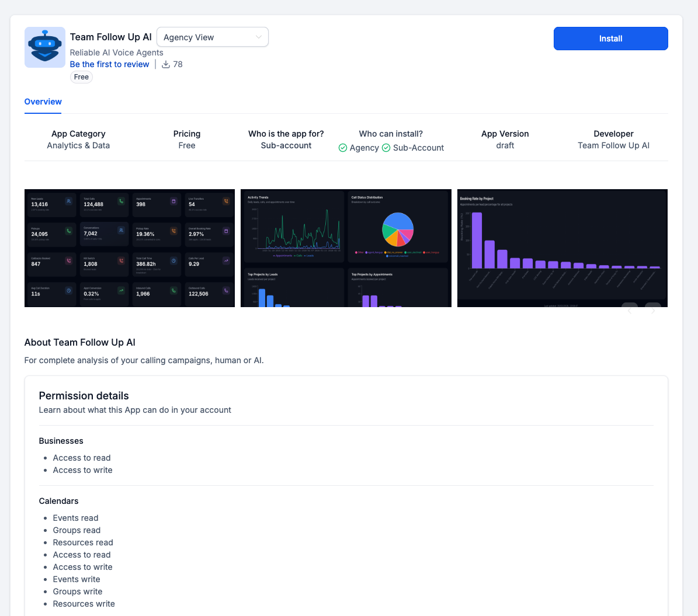Click the green check icon before Agency
Image resolution: width=698 pixels, height=616 pixels.
click(343, 148)
